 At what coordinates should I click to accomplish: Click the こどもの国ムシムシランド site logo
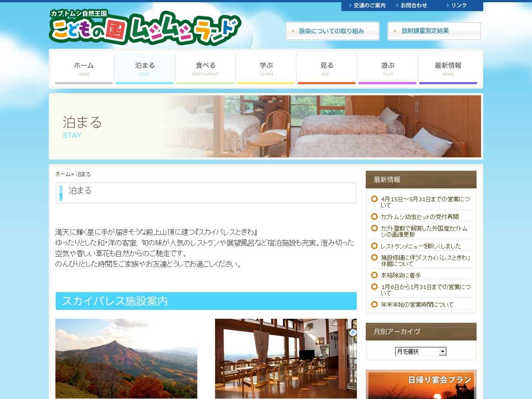click(145, 27)
